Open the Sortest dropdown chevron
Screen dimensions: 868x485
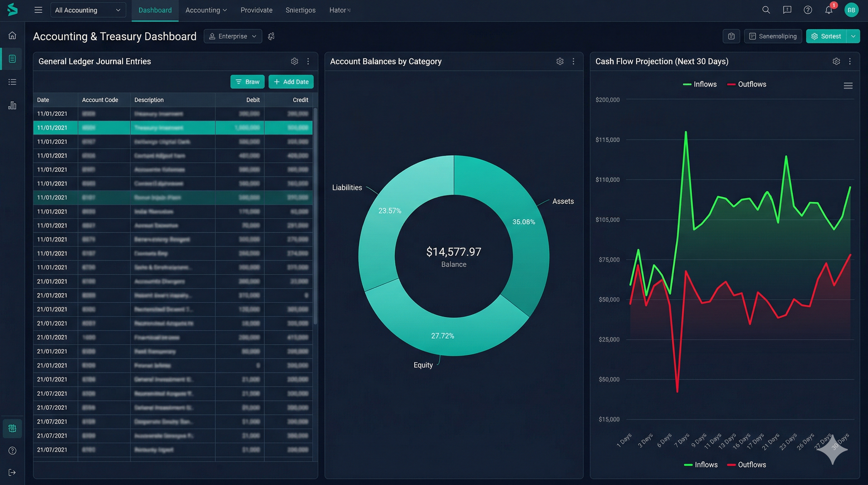point(853,36)
